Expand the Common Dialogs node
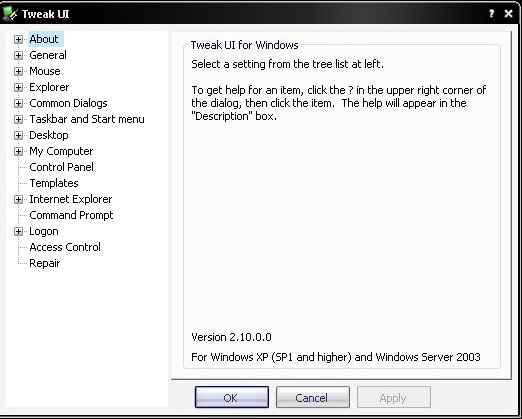Viewport: 522px width, 419px height. pos(18,103)
